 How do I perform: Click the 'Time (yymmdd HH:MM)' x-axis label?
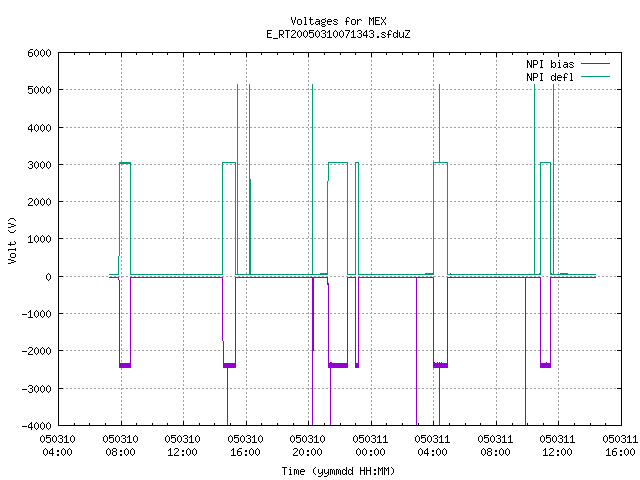click(x=338, y=471)
